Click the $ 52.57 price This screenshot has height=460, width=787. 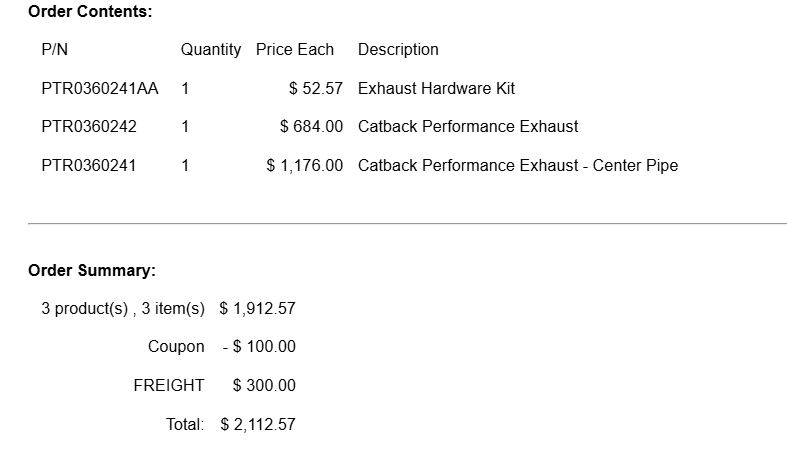[315, 88]
